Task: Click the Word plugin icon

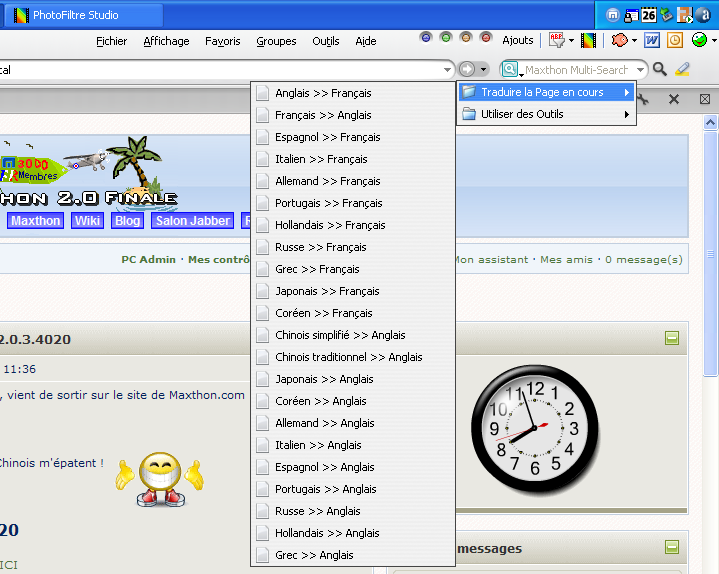Action: [x=652, y=40]
